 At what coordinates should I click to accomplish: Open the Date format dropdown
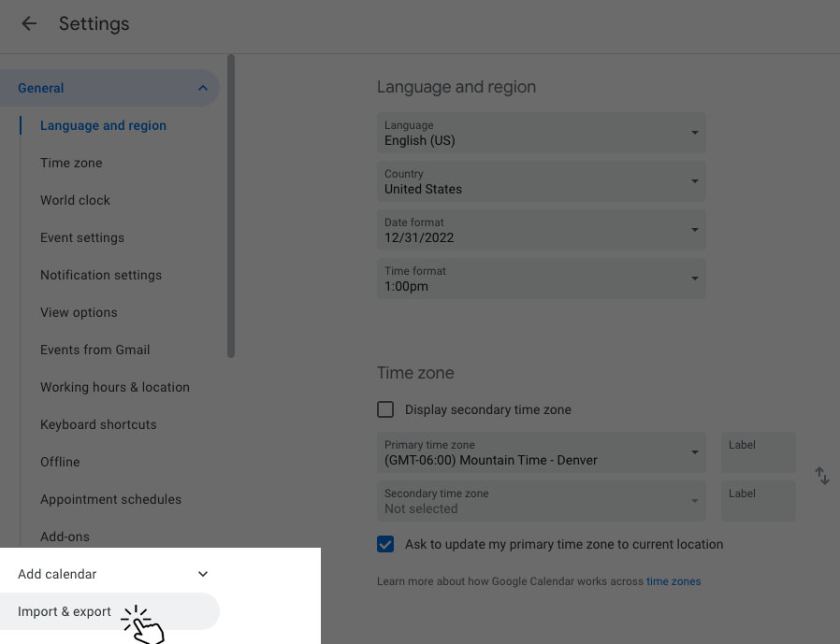(x=541, y=231)
